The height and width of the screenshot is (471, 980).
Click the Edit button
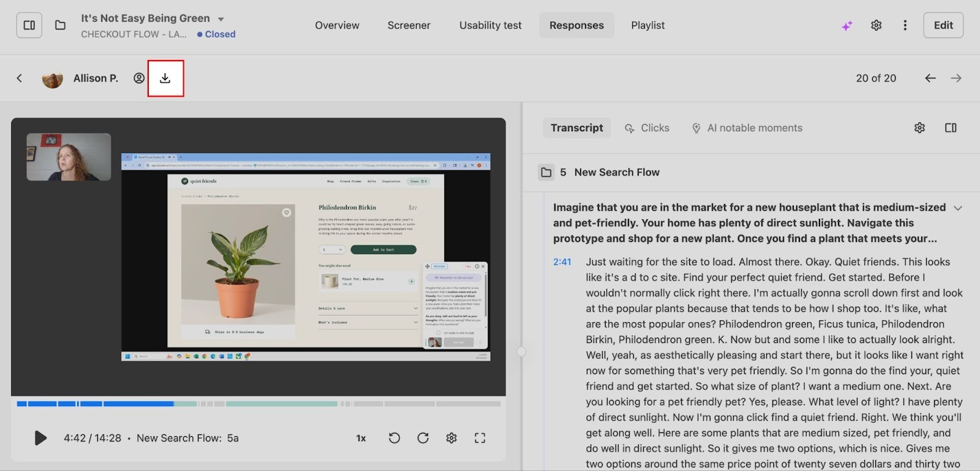(943, 25)
